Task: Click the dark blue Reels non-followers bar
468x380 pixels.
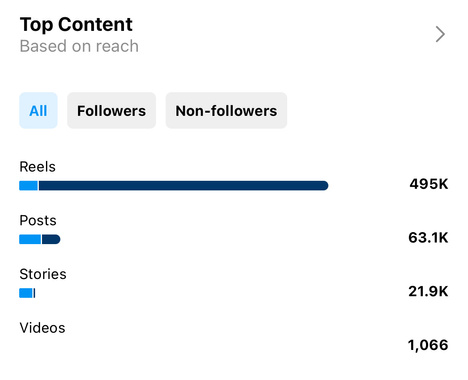Action: pos(183,186)
